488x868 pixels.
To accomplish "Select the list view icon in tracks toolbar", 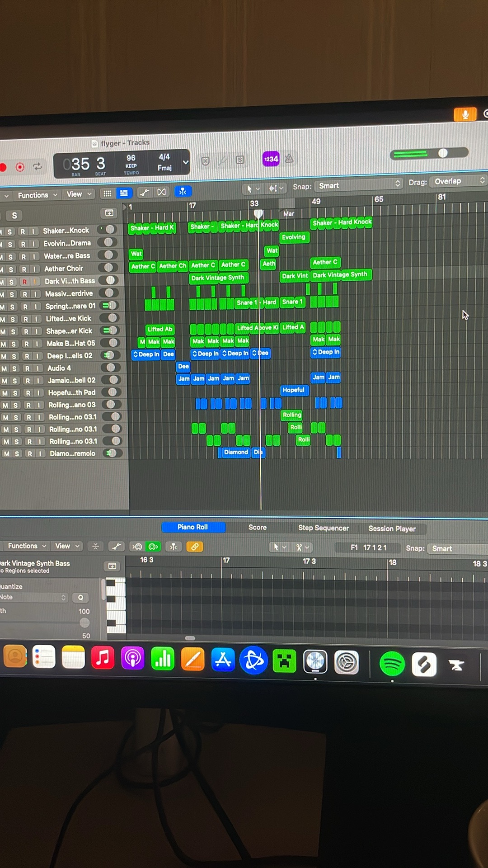I will point(123,193).
